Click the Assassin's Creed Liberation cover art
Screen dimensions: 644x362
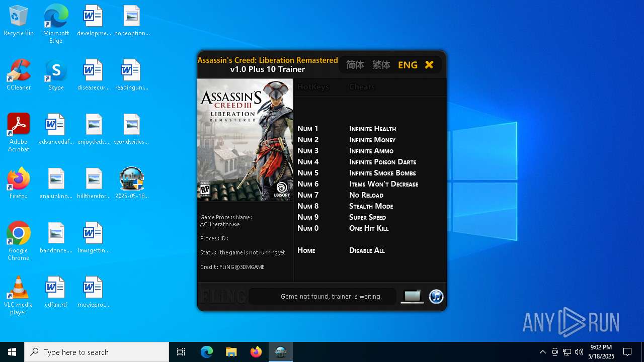pyautogui.click(x=245, y=140)
